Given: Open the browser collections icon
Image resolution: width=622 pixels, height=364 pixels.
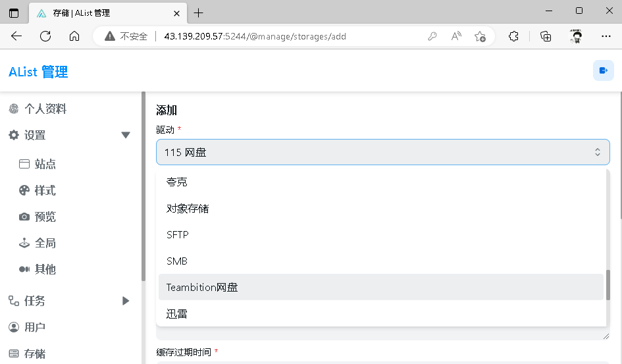Looking at the screenshot, I should pos(546,37).
